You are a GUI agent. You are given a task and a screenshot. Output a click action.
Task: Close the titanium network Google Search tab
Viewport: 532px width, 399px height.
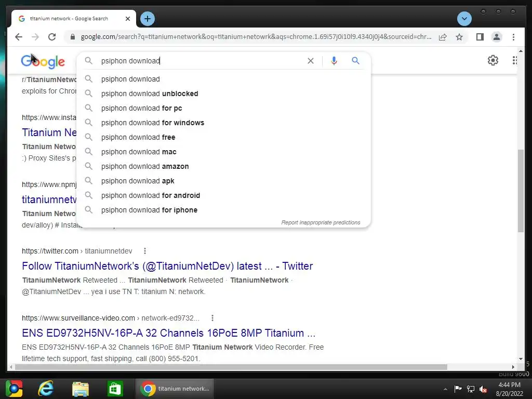(128, 19)
